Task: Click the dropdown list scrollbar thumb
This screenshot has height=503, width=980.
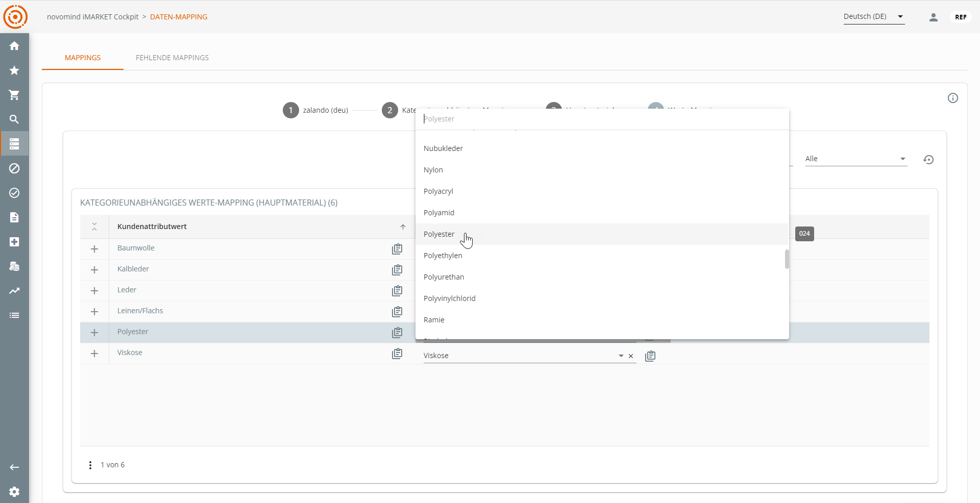Action: point(787,259)
